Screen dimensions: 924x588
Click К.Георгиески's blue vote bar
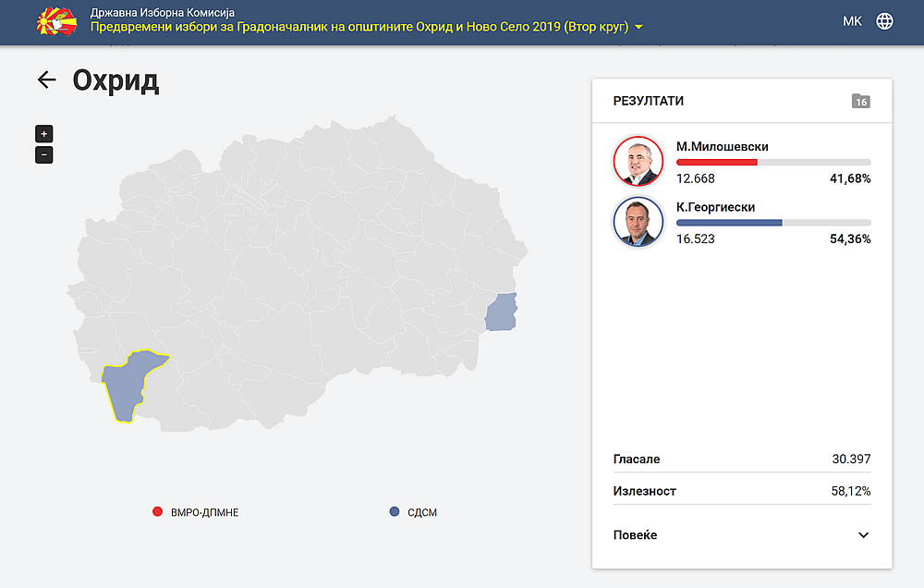[x=729, y=223]
